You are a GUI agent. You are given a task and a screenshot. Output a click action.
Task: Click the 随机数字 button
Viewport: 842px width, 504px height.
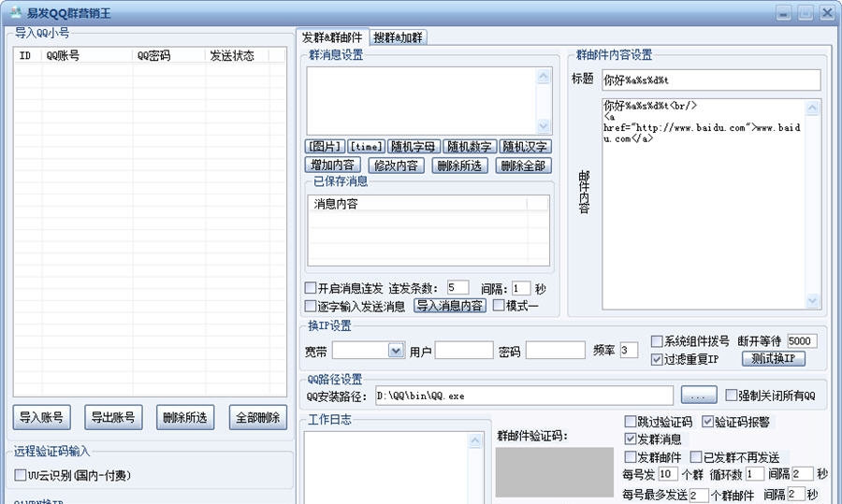(470, 147)
